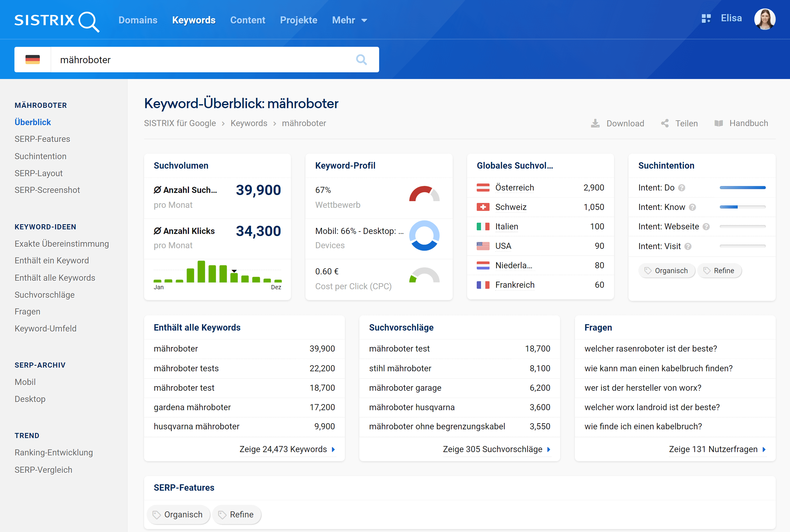Open the Handbuch book icon
The height and width of the screenshot is (532, 790).
[x=718, y=123]
